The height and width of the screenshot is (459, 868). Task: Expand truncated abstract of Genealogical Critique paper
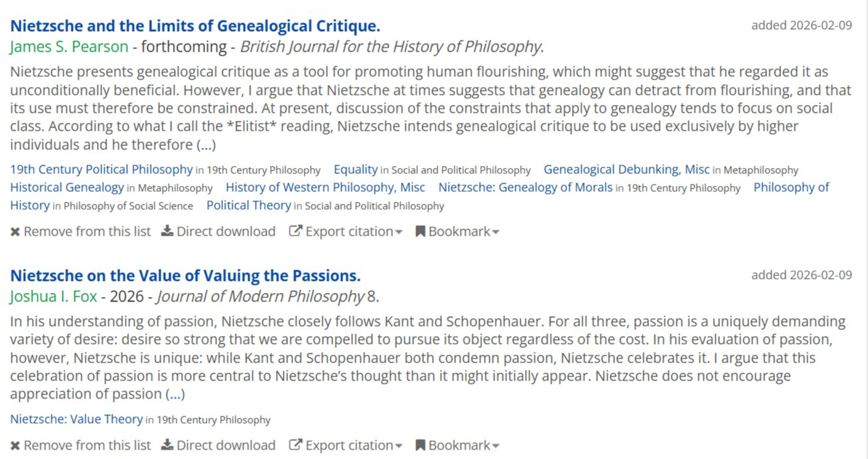pos(206,145)
